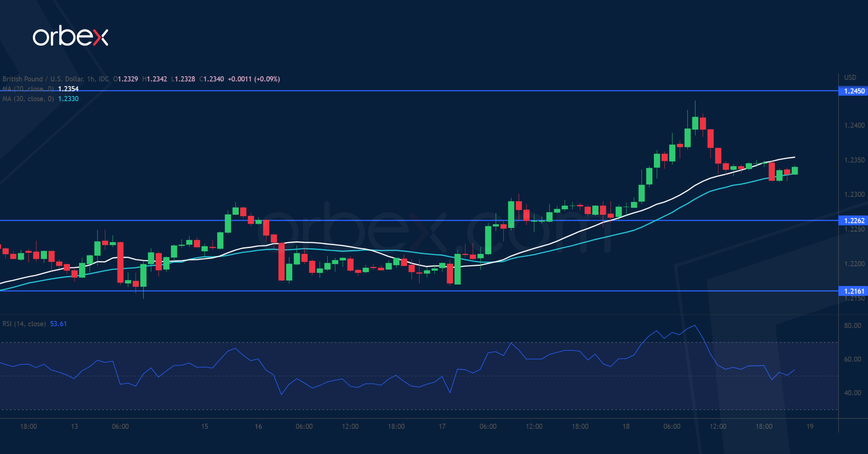Click the close value C1.2340
The image size is (868, 454).
(212, 79)
